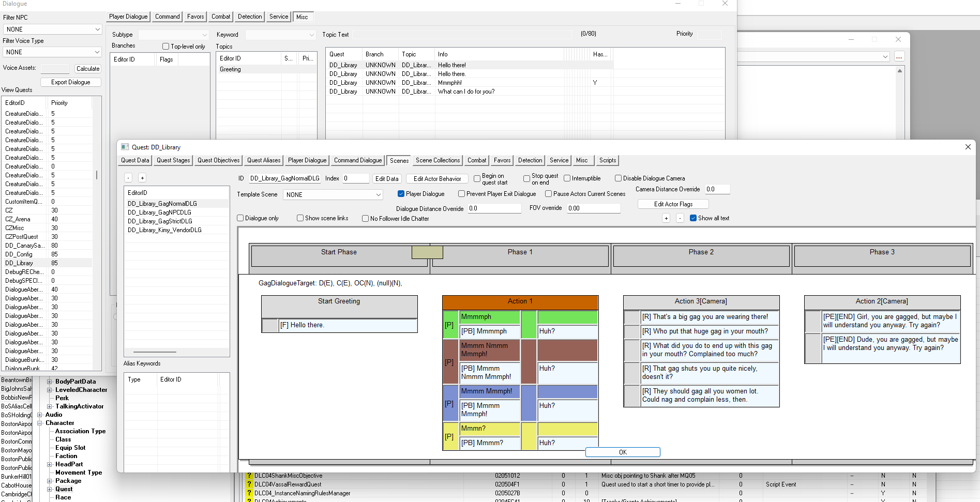The image size is (980, 502).
Task: Expand the BodyPartData tree node
Action: pyautogui.click(x=50, y=382)
